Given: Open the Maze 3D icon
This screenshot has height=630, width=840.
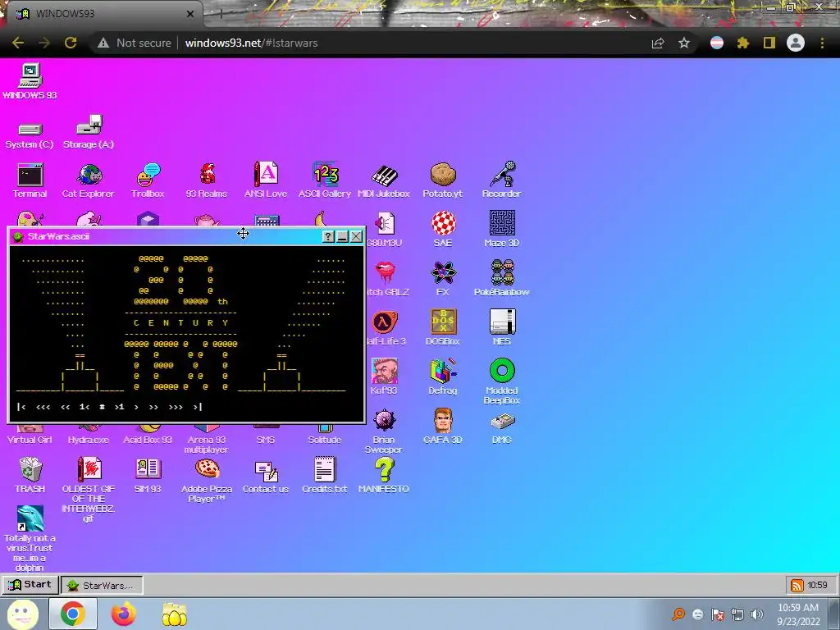Looking at the screenshot, I should [502, 223].
